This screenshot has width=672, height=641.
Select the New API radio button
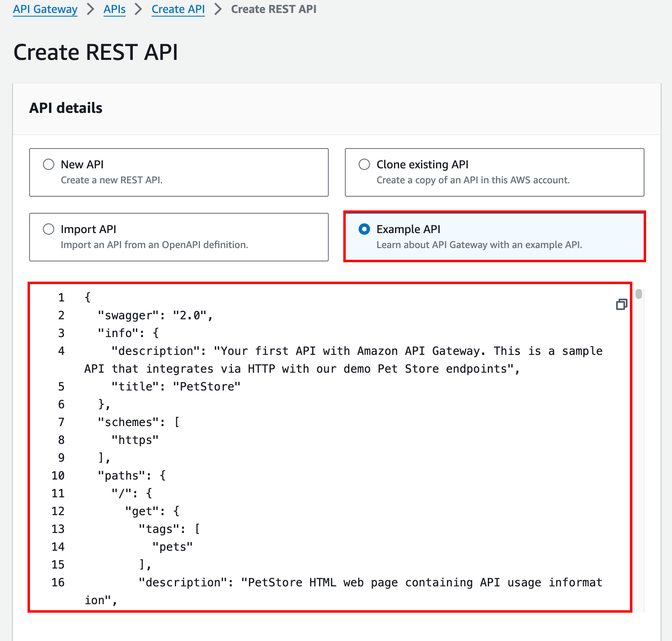(x=49, y=164)
